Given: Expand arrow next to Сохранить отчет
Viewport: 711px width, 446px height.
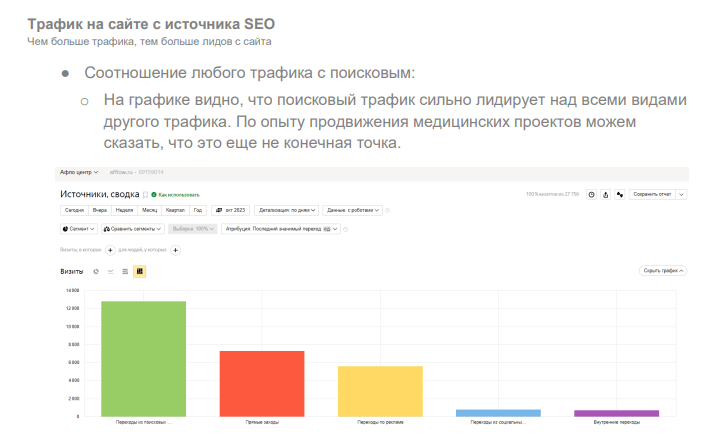Looking at the screenshot, I should (x=681, y=194).
